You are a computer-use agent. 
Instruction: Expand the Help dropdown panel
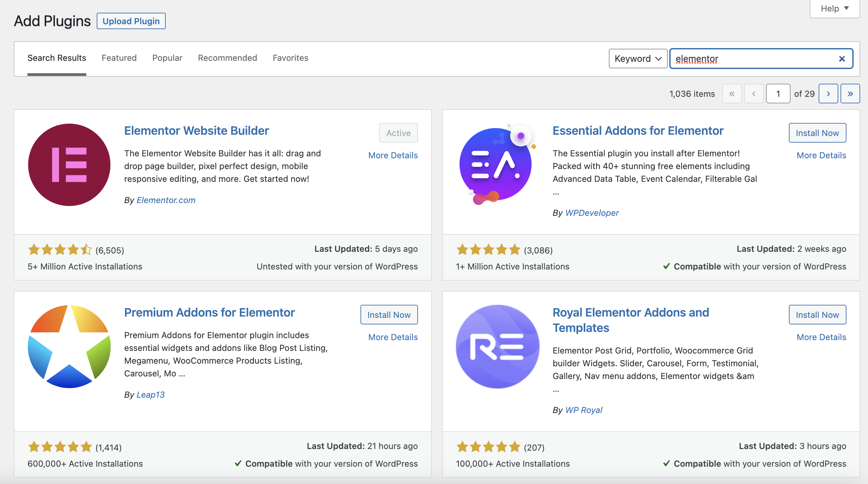pyautogui.click(x=834, y=9)
